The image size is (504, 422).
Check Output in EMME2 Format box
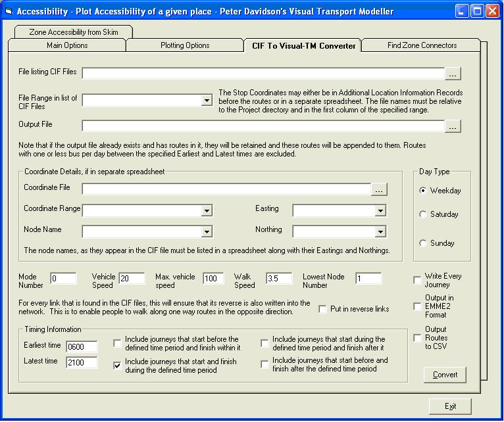(417, 306)
